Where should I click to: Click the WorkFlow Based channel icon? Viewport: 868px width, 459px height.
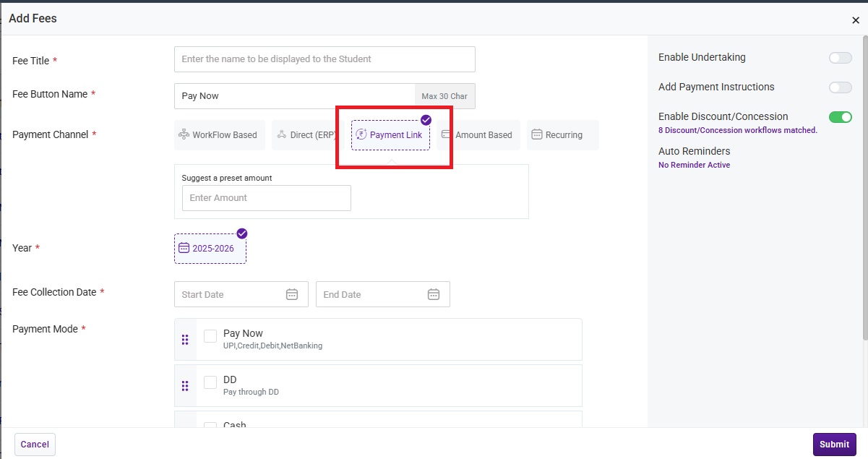(184, 134)
